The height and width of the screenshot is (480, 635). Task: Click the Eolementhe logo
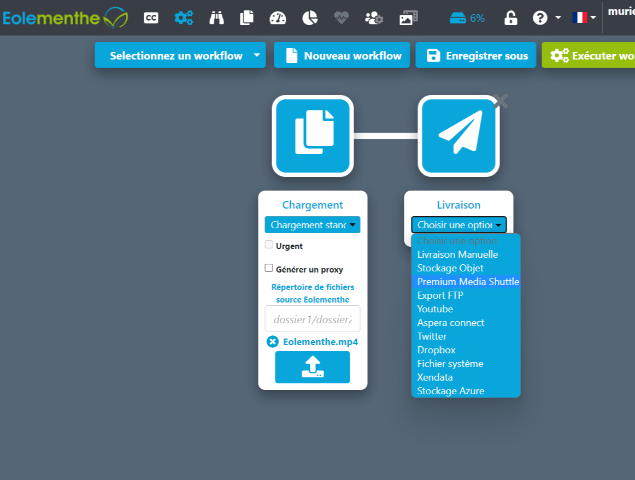click(65, 18)
